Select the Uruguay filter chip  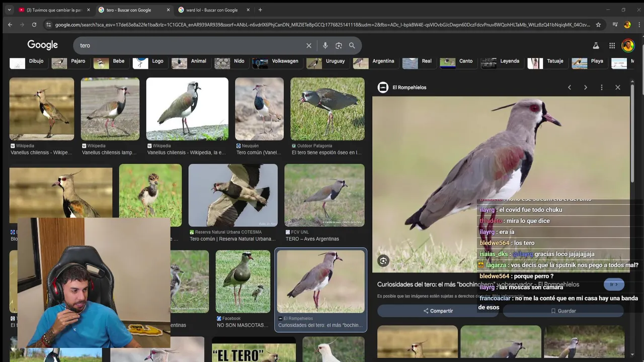pyautogui.click(x=327, y=62)
